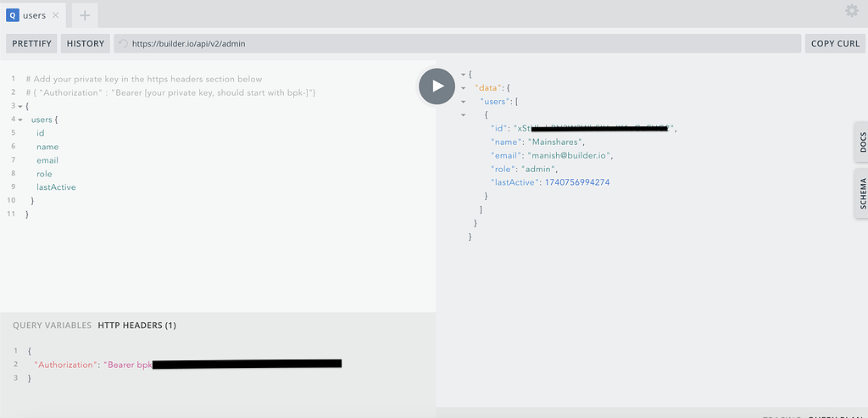The width and height of the screenshot is (868, 418).
Task: Open the query History
Action: click(x=86, y=44)
